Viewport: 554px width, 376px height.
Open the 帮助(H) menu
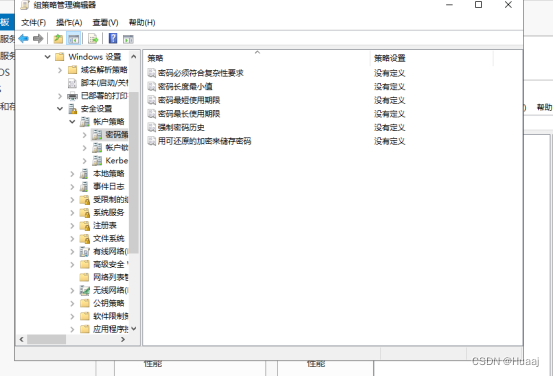tap(142, 23)
